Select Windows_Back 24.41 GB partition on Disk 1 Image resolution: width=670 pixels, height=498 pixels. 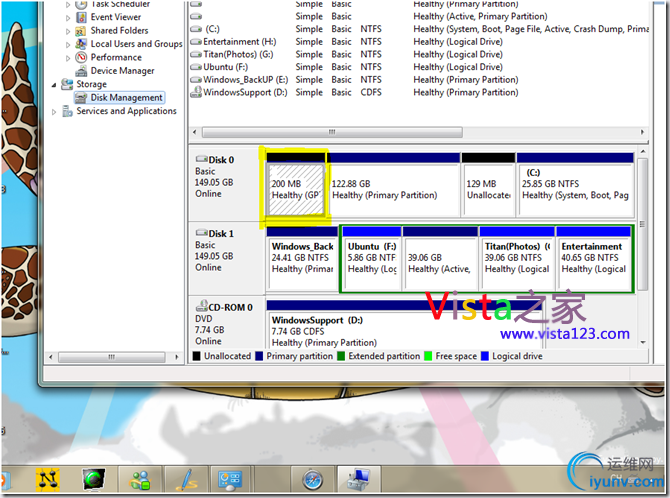tap(303, 259)
